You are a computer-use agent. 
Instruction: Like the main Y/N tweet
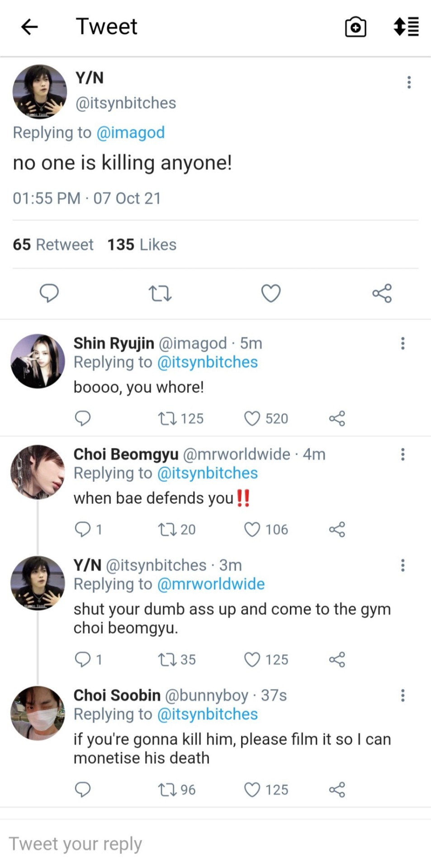tap(271, 293)
